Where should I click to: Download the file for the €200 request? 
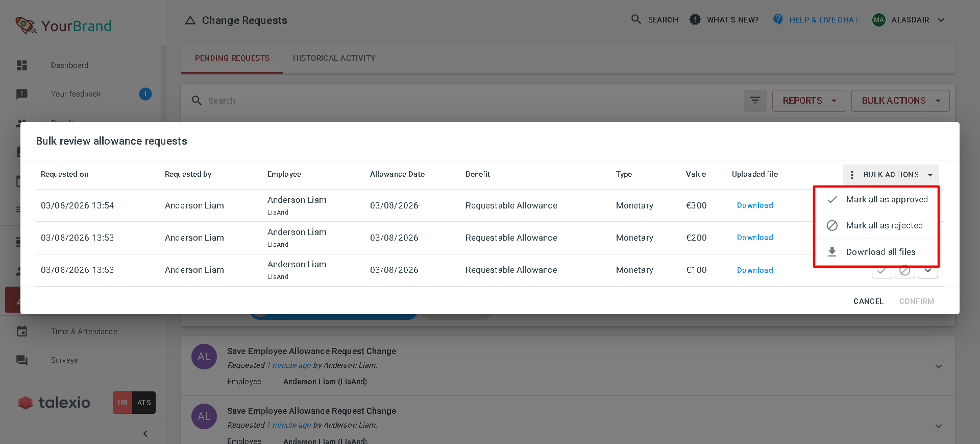tap(755, 238)
